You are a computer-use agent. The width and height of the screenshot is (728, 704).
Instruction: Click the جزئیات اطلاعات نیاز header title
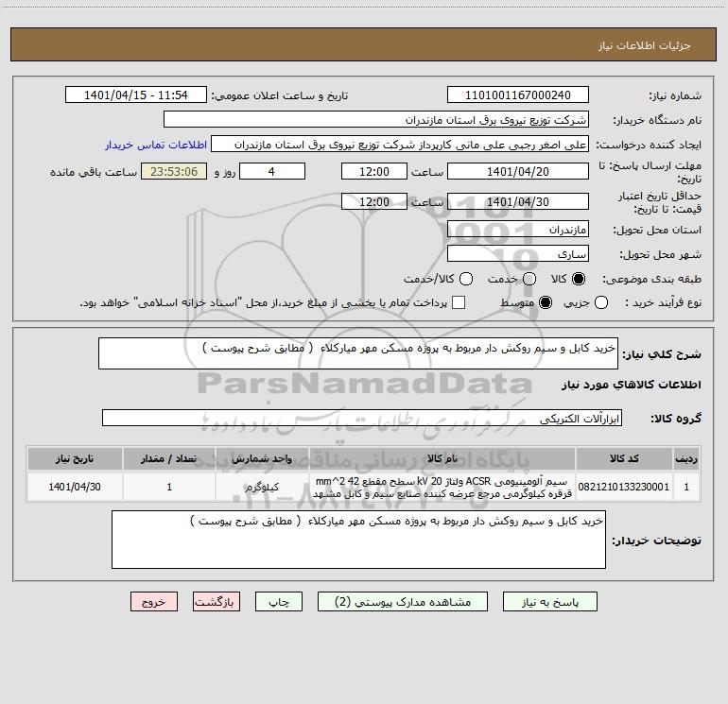pyautogui.click(x=644, y=45)
